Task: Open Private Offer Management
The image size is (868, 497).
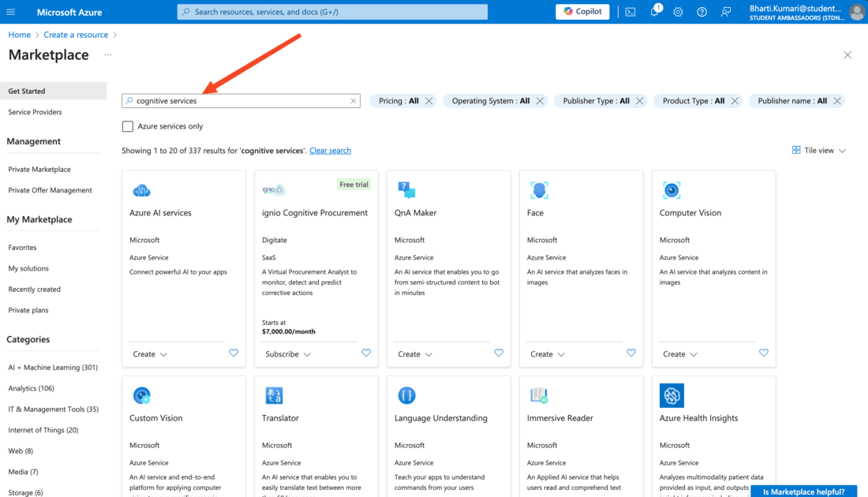Action: pos(50,190)
